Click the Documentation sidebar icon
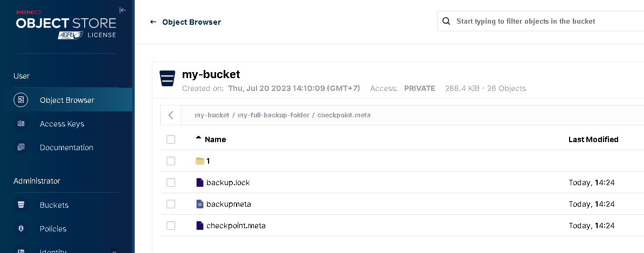This screenshot has height=253, width=644. click(21, 147)
